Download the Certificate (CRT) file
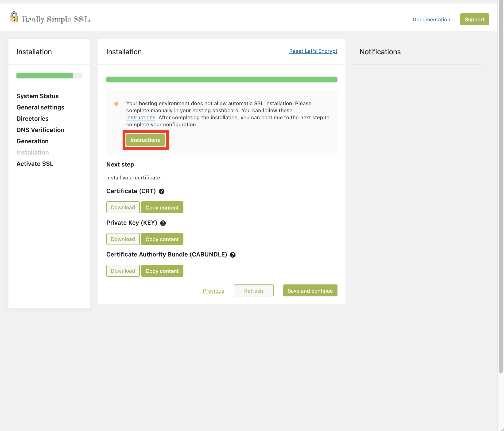This screenshot has height=431, width=504. (x=123, y=207)
